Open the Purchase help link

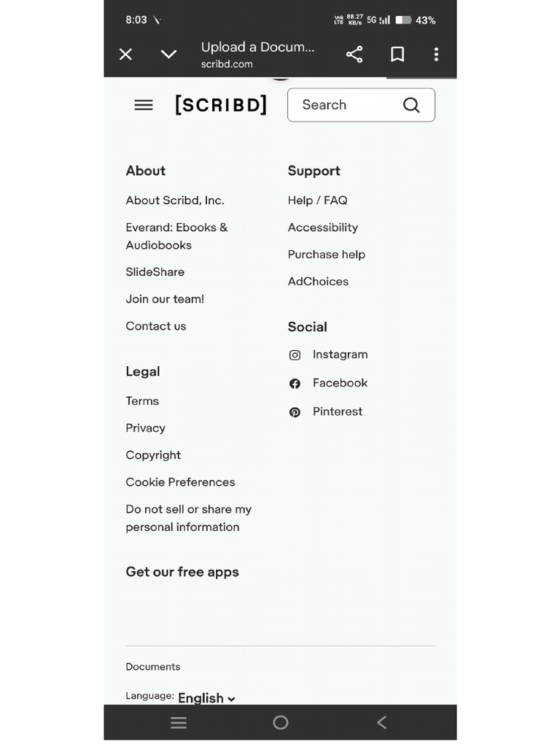[326, 255]
